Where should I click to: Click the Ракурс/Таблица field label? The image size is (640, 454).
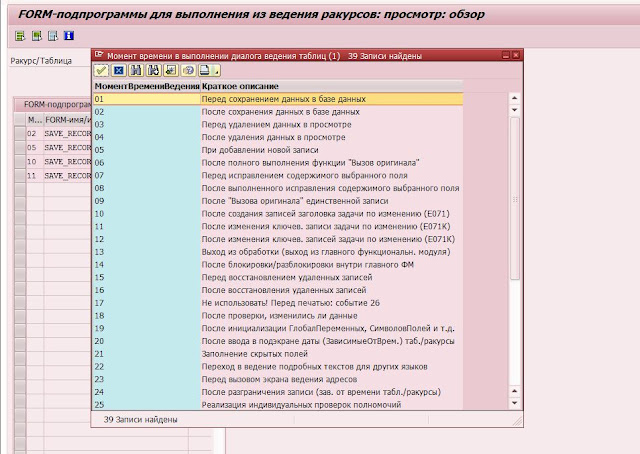[41, 61]
